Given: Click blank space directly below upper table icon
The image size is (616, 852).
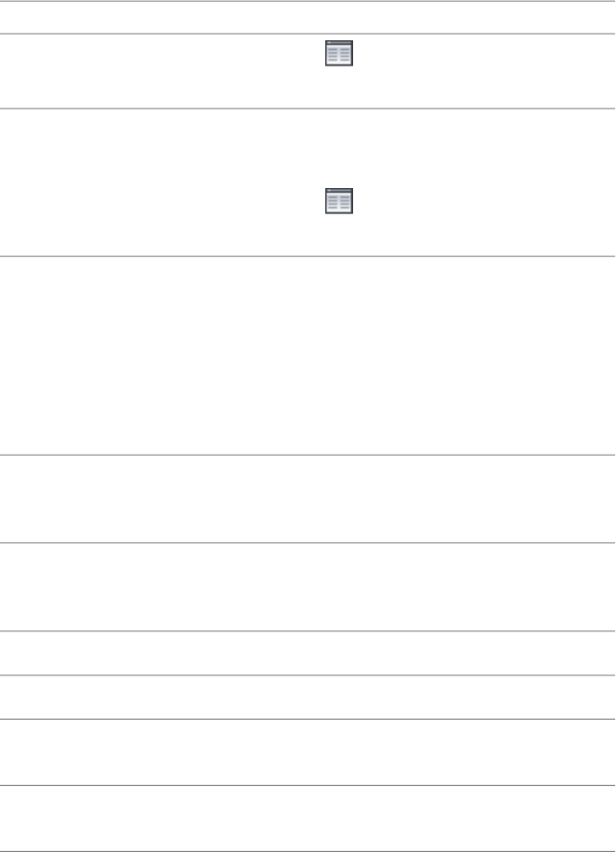Looking at the screenshot, I should click(340, 88).
